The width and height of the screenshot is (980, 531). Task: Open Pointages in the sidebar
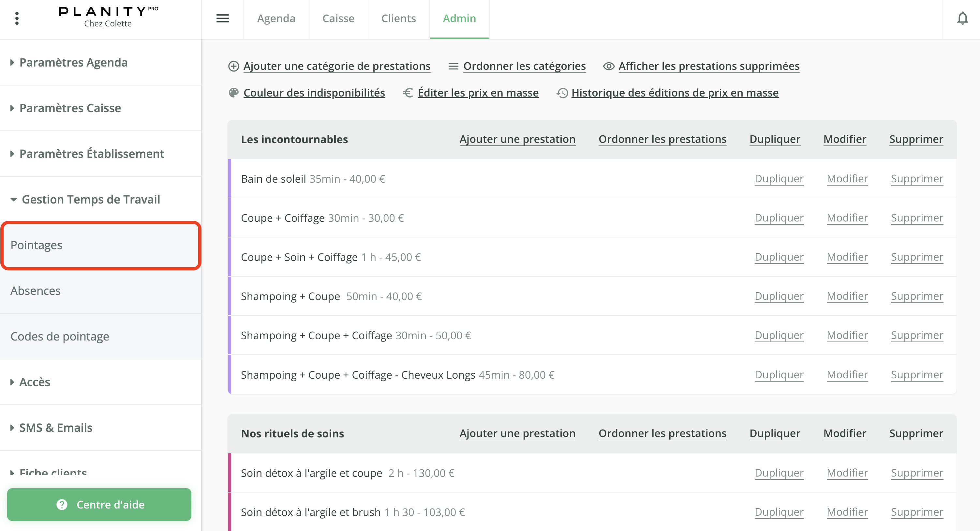point(36,245)
